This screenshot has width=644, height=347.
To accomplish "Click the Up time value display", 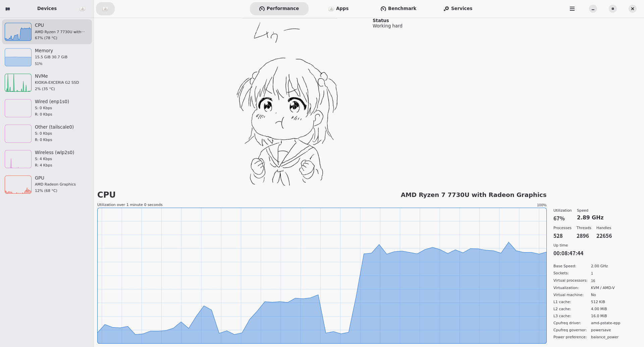I will [568, 253].
